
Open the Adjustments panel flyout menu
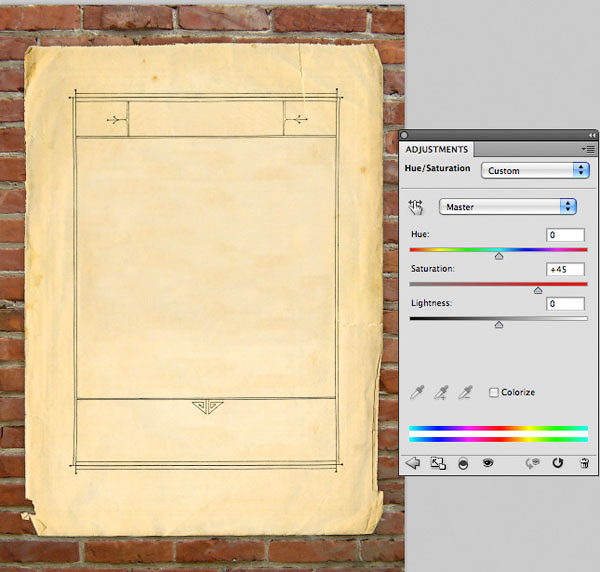(x=589, y=149)
